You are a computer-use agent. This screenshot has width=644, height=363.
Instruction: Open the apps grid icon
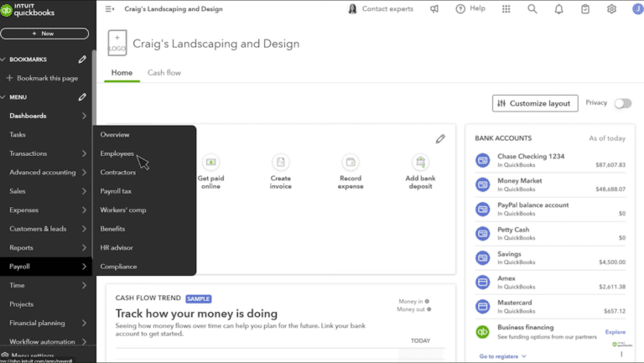point(506,9)
